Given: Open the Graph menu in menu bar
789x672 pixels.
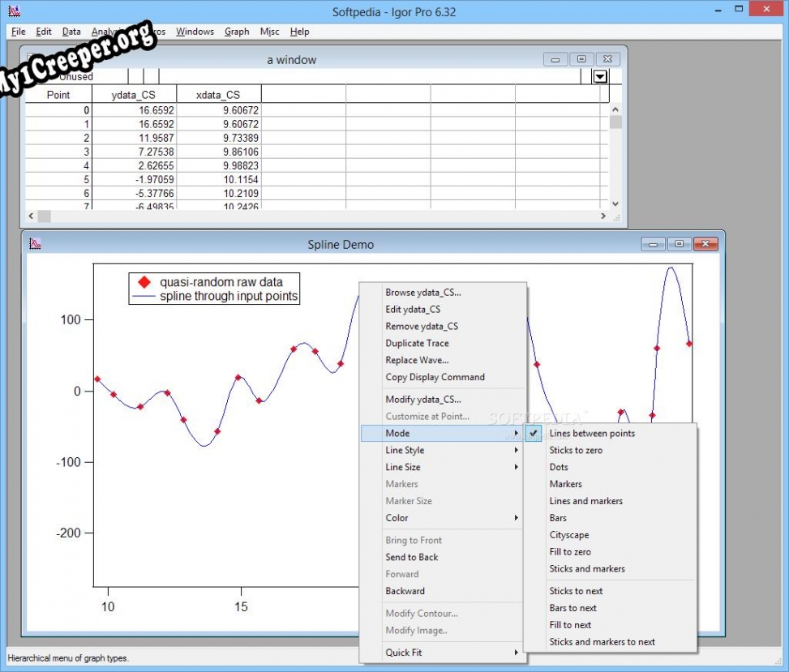Looking at the screenshot, I should pos(237,32).
